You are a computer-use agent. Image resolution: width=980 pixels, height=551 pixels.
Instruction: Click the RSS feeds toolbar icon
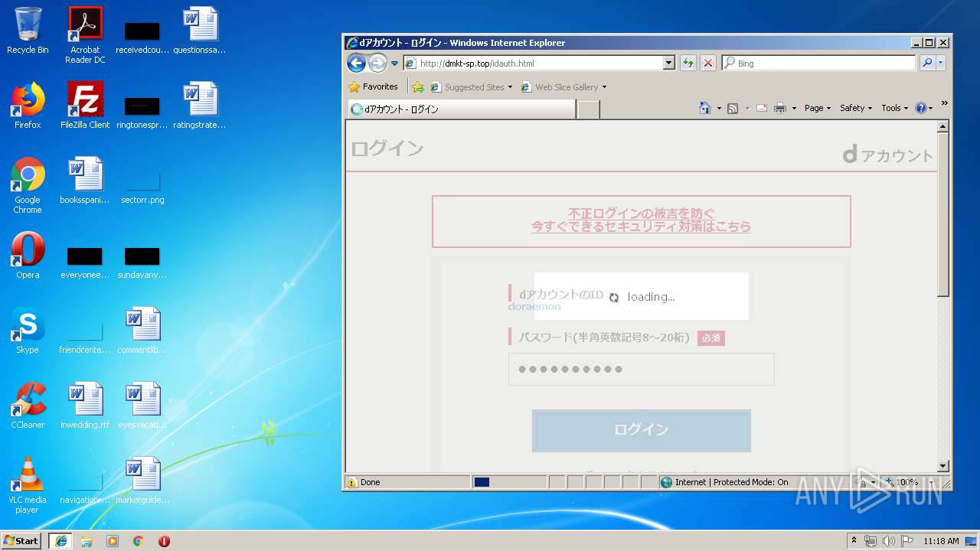click(733, 108)
